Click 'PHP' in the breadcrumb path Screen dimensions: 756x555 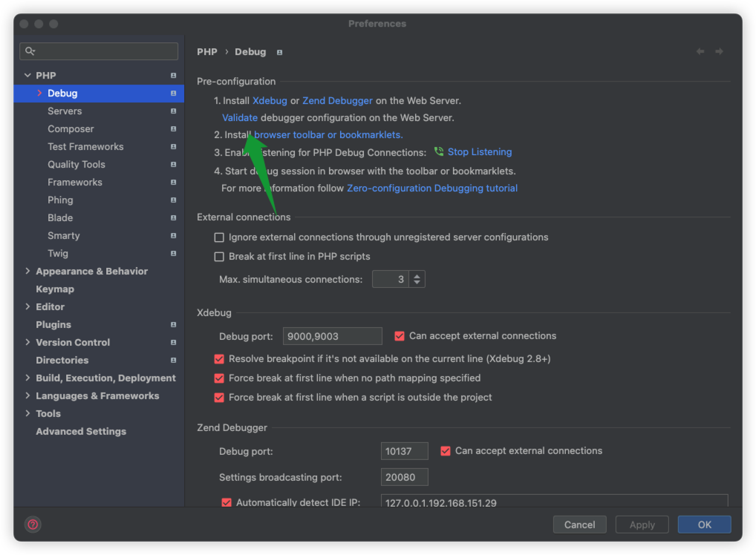(x=206, y=51)
